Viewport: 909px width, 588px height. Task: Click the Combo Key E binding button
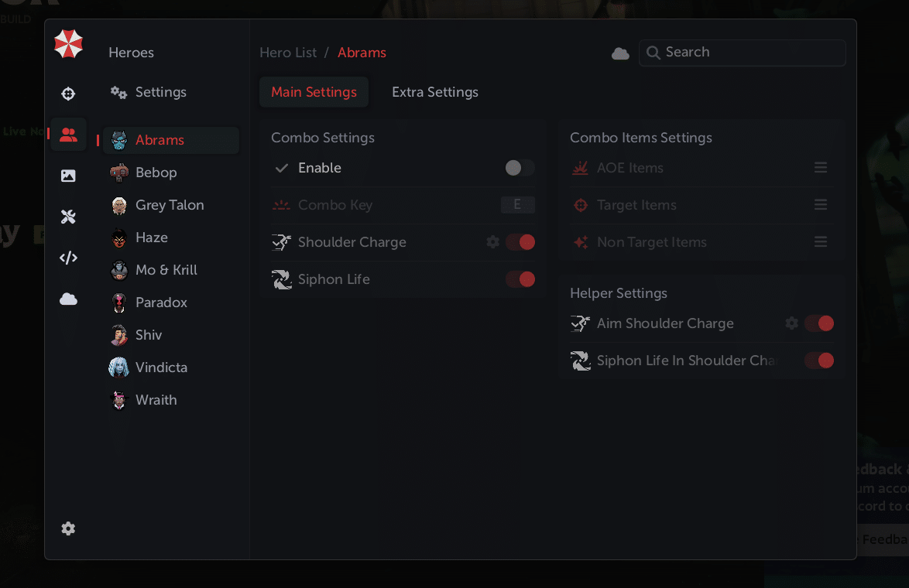point(517,205)
